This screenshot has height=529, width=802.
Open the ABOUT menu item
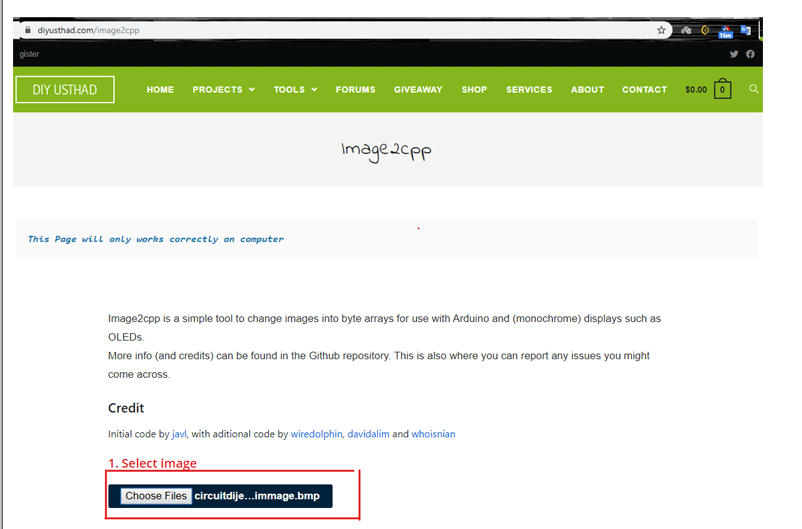pos(588,90)
